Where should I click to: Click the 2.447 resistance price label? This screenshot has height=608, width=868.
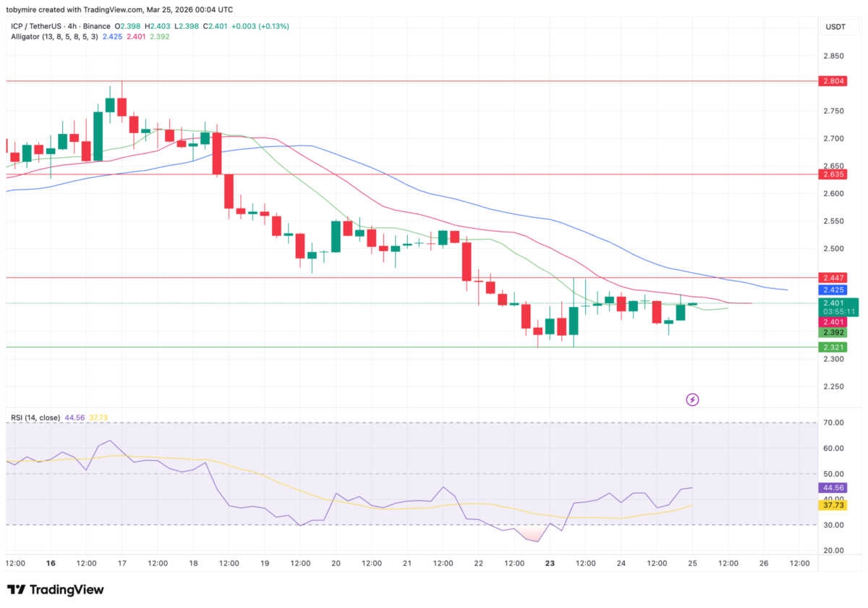coord(833,278)
